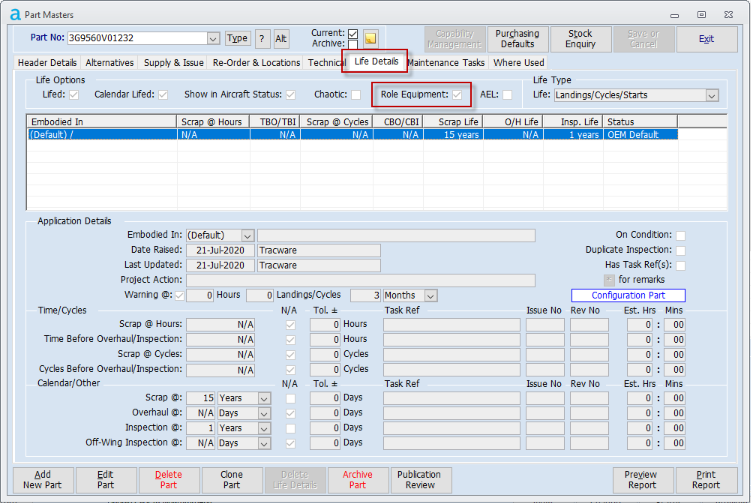Tick the On Condition checkbox
The width and height of the screenshot is (751, 503).
(680, 236)
